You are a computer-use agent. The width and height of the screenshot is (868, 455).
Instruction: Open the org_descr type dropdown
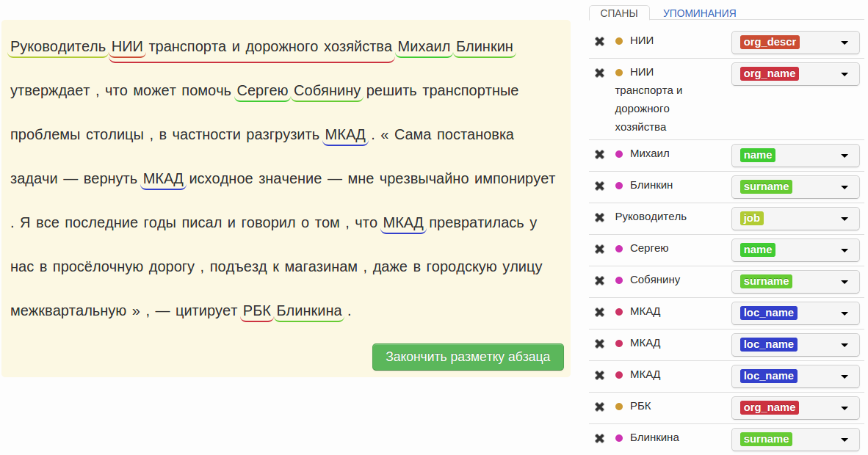[x=795, y=43]
